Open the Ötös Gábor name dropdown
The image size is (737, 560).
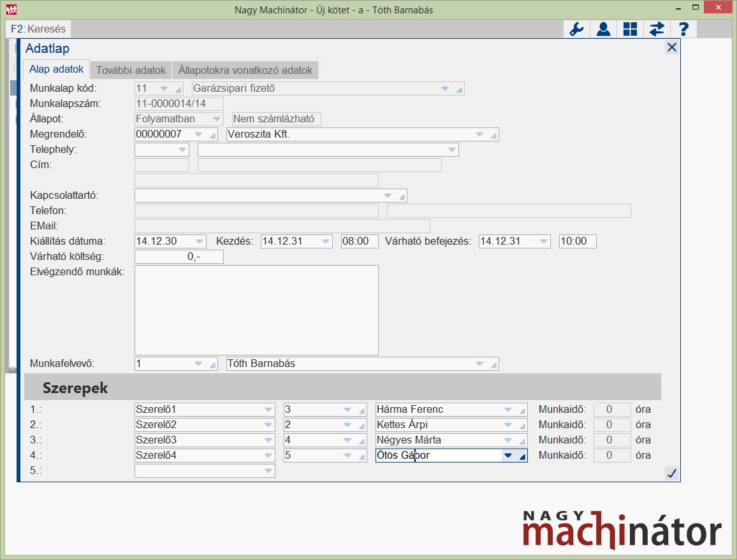508,456
